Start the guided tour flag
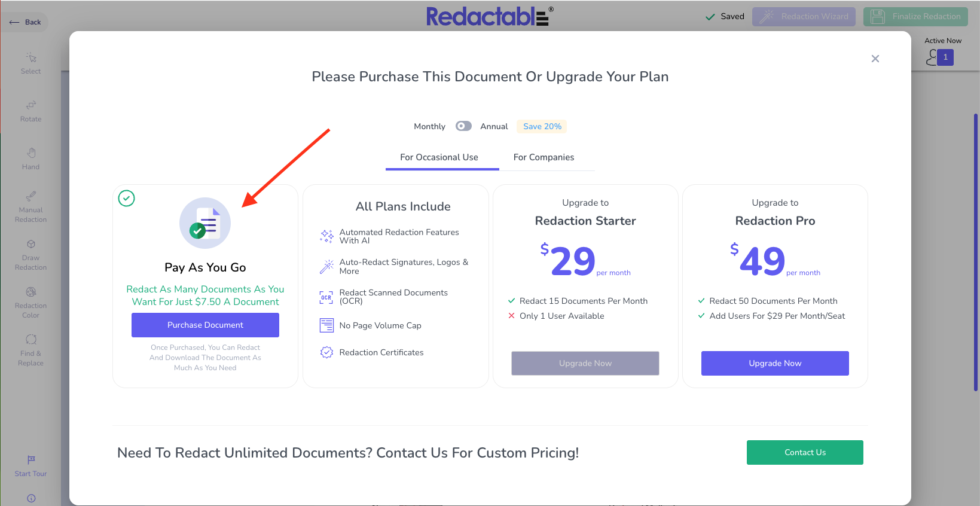 (31, 465)
